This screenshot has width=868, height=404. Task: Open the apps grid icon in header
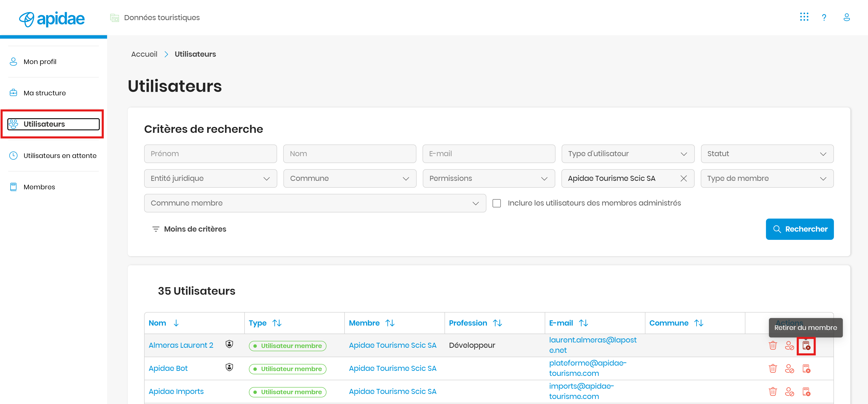[x=804, y=17]
